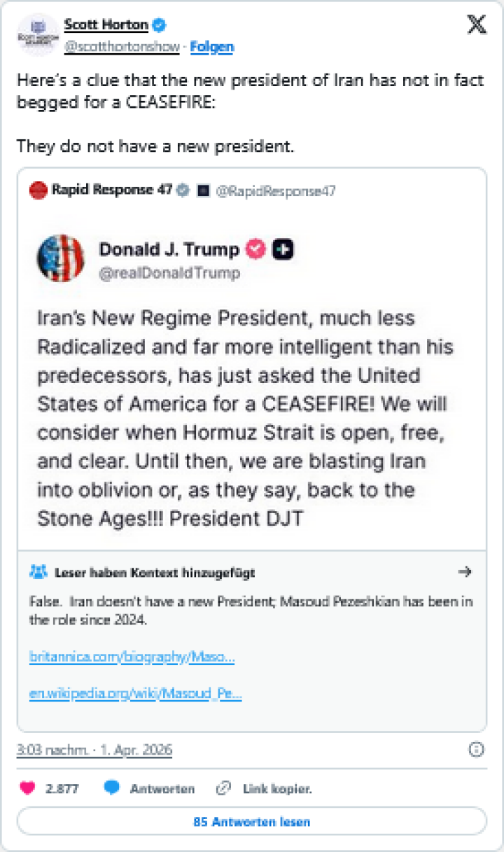The image size is (504, 852).
Task: Open the en.wikipedia.org Masoud Pezeshkian link
Action: (x=136, y=694)
